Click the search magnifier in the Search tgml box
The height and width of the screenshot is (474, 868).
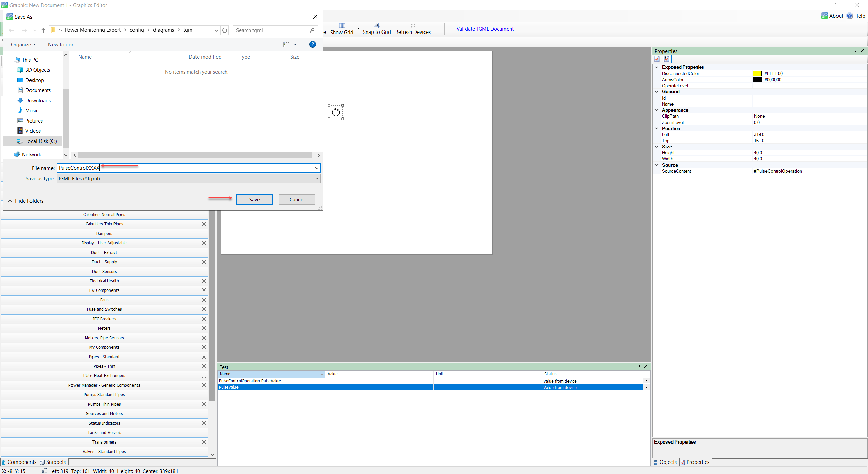click(x=312, y=30)
